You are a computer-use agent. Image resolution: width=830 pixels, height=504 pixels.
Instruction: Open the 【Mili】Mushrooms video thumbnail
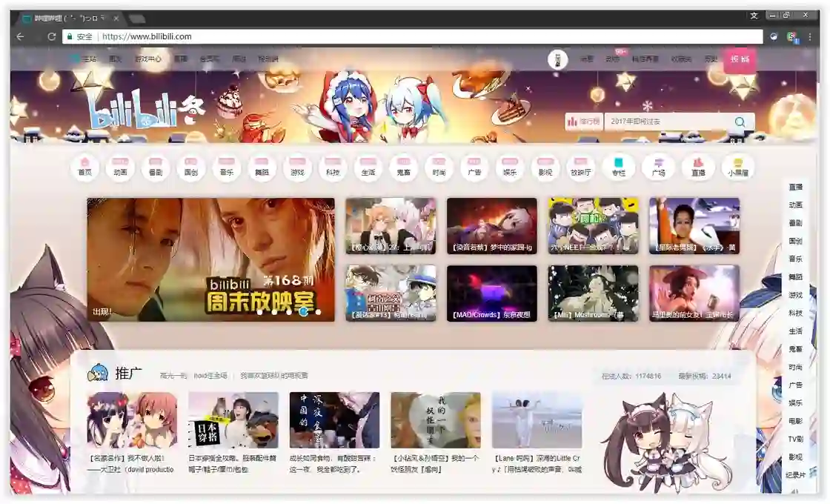[593, 294]
